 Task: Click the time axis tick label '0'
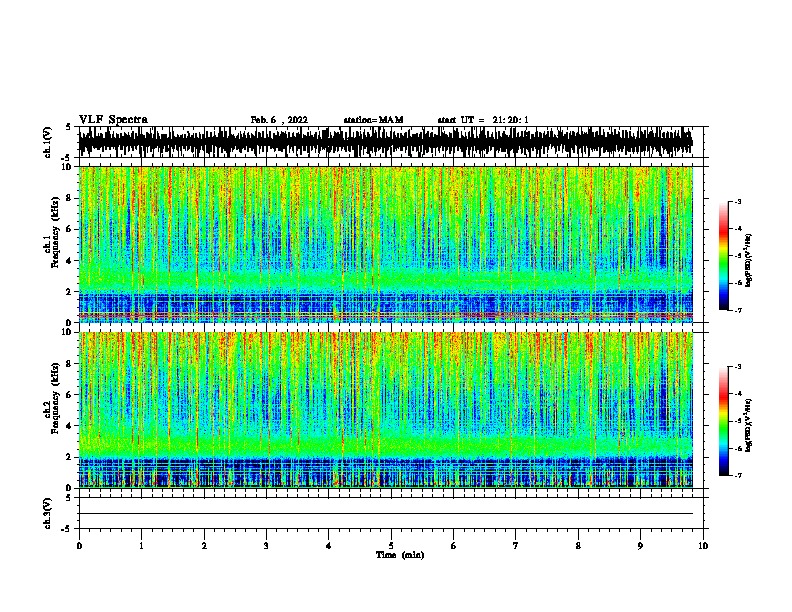(79, 546)
